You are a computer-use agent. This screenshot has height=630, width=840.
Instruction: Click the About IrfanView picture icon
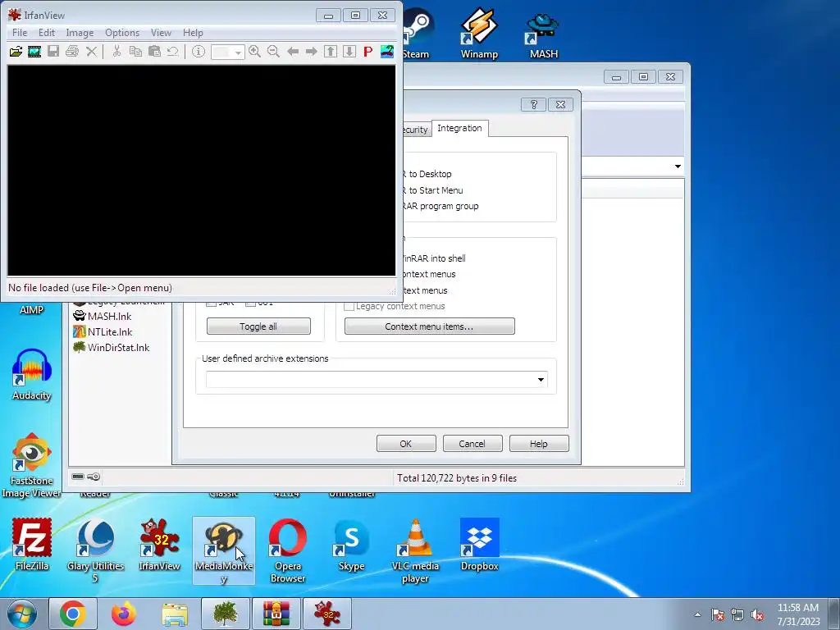[x=387, y=52]
